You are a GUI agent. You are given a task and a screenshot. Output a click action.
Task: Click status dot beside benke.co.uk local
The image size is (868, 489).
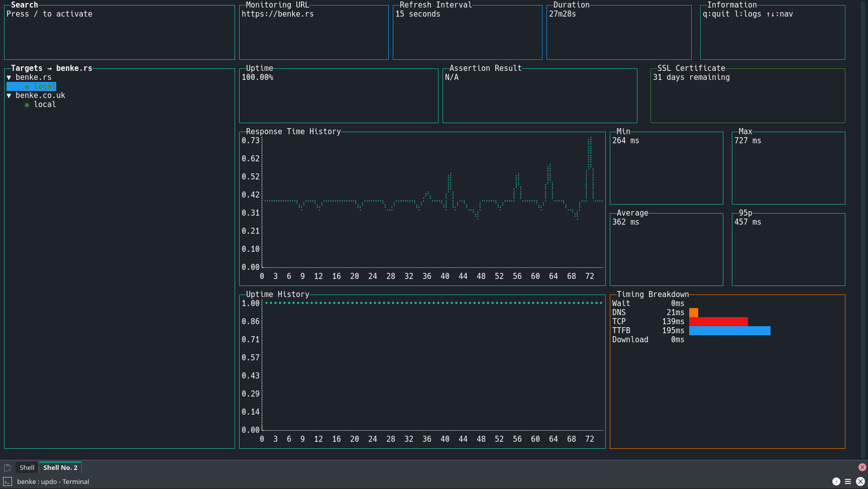click(x=27, y=105)
